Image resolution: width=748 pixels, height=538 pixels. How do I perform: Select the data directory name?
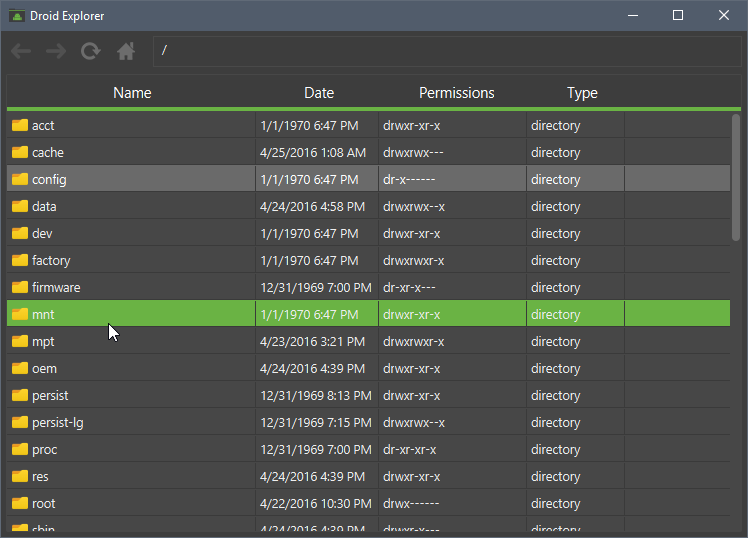[44, 207]
